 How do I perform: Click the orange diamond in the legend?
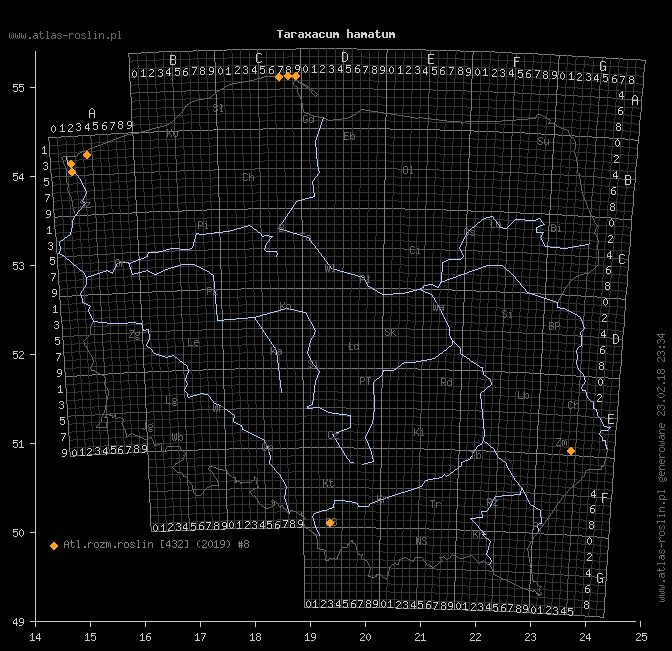click(54, 546)
